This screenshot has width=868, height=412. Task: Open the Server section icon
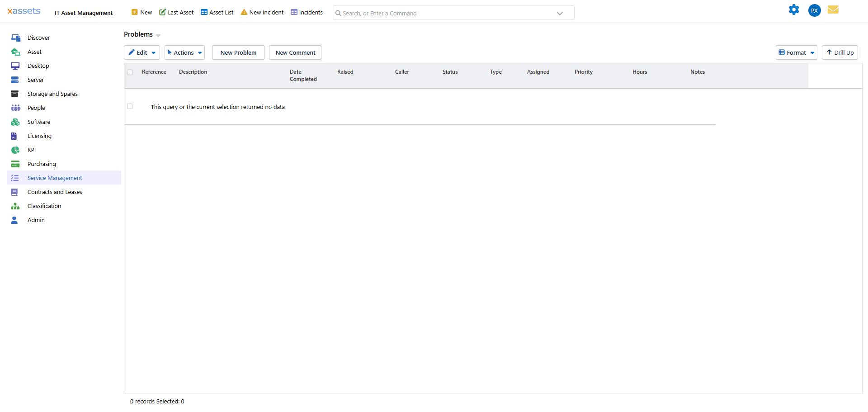(x=16, y=80)
